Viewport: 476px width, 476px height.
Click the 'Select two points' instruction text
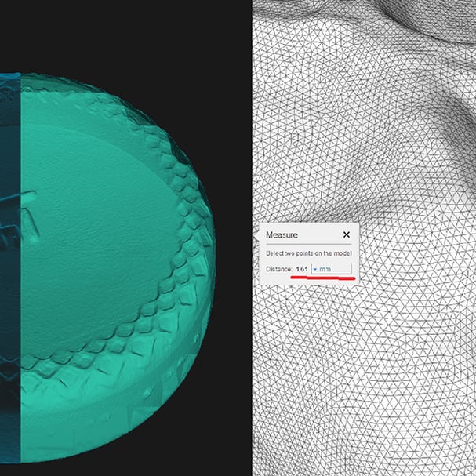309,253
